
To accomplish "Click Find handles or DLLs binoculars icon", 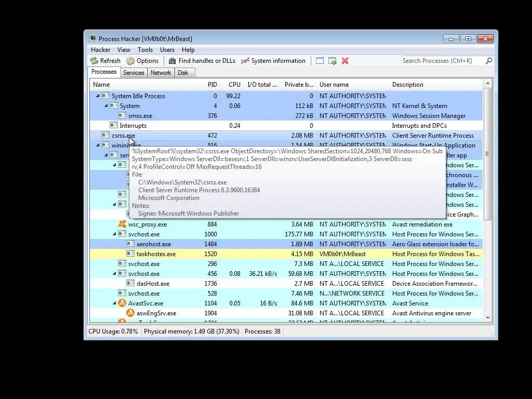I will click(x=172, y=61).
